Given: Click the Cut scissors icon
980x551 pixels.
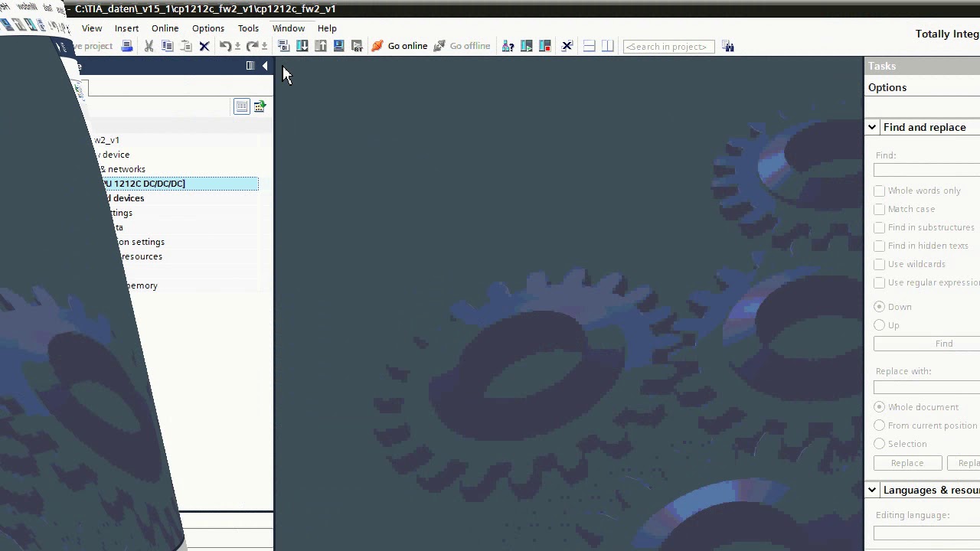Looking at the screenshot, I should click(149, 46).
